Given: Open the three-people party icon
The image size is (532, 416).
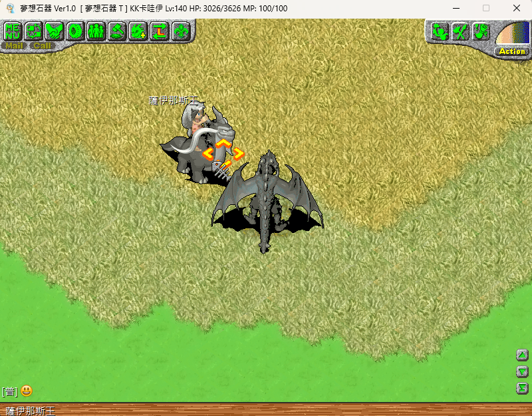Looking at the screenshot, I should [x=96, y=31].
